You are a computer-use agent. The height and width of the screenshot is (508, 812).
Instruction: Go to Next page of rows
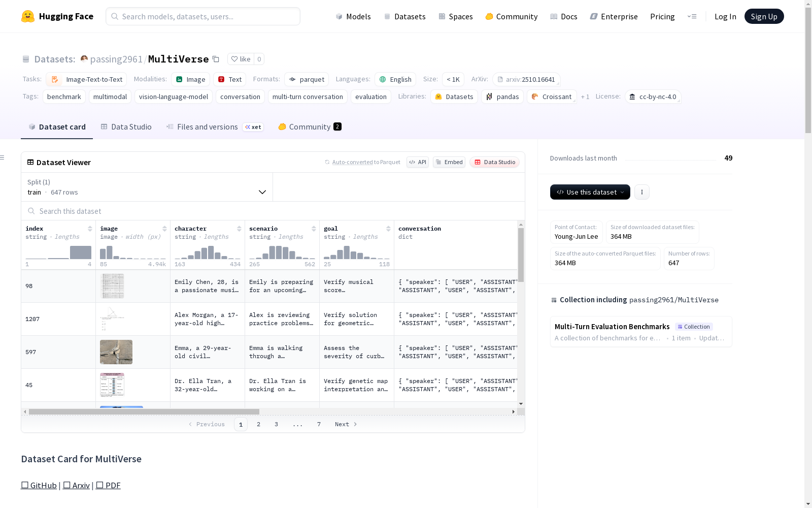coord(346,424)
